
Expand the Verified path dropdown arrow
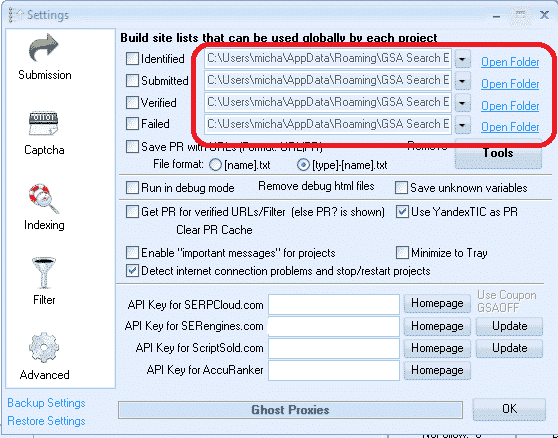[x=462, y=104]
